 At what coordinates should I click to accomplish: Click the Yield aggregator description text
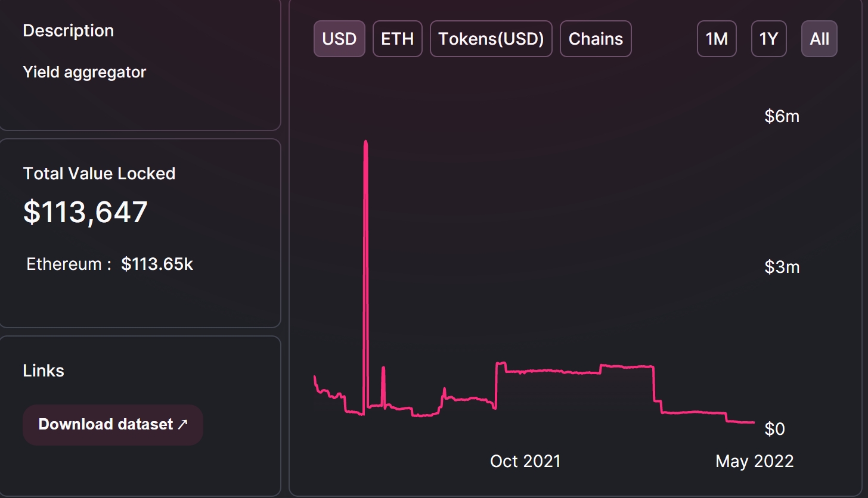(85, 72)
